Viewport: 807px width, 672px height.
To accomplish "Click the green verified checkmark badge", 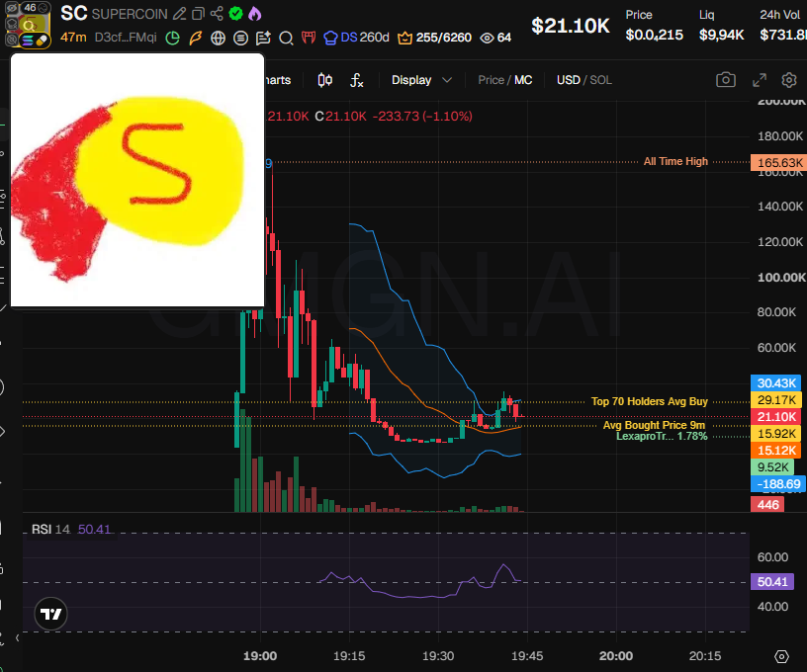I will (235, 14).
